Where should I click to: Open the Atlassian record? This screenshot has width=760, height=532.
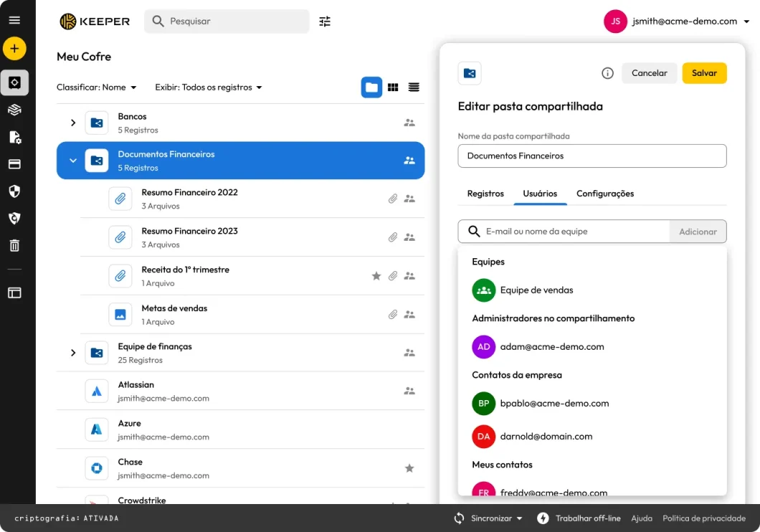coord(240,391)
